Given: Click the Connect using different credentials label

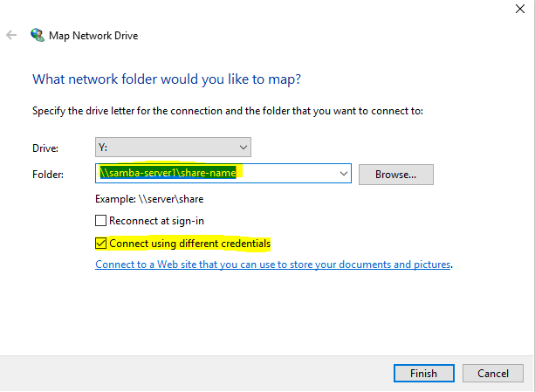Looking at the screenshot, I should coord(189,244).
